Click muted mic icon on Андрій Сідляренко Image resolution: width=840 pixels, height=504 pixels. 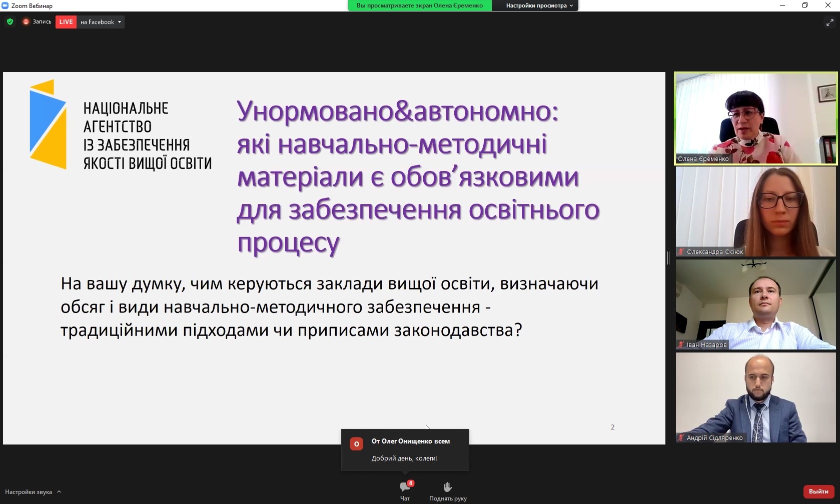click(681, 437)
